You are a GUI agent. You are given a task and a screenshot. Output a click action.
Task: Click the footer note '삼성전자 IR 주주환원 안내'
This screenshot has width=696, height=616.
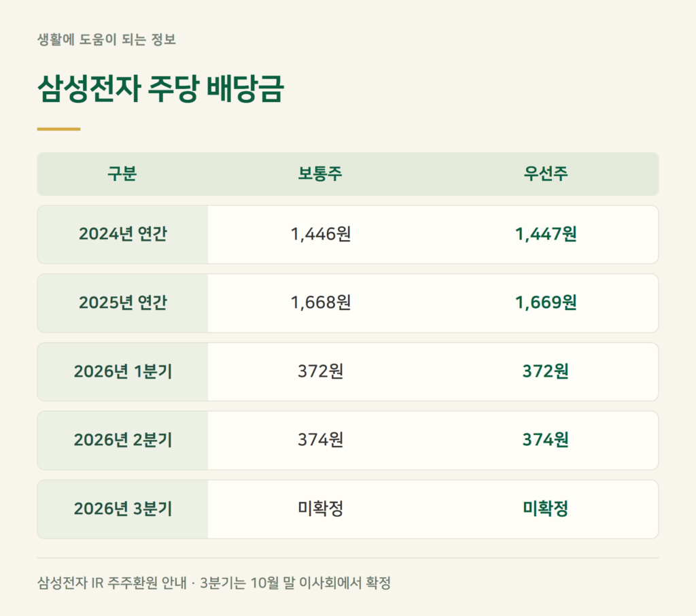(x=112, y=583)
